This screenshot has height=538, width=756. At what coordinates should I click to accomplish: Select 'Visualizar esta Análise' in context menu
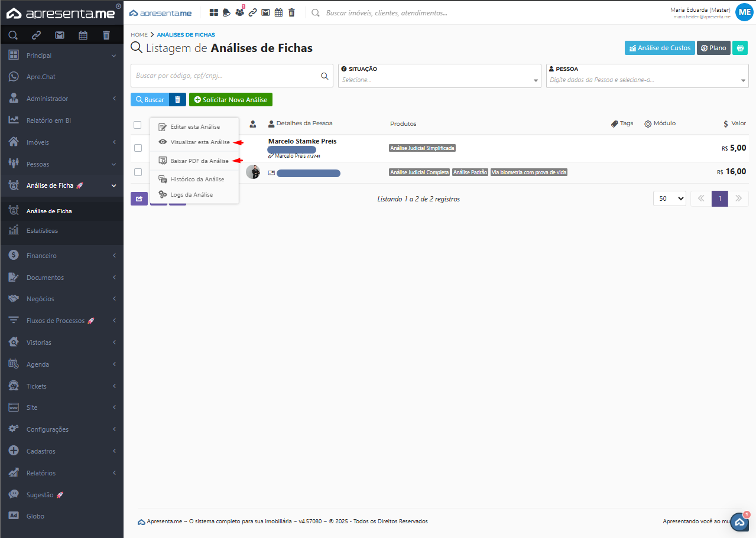(200, 142)
